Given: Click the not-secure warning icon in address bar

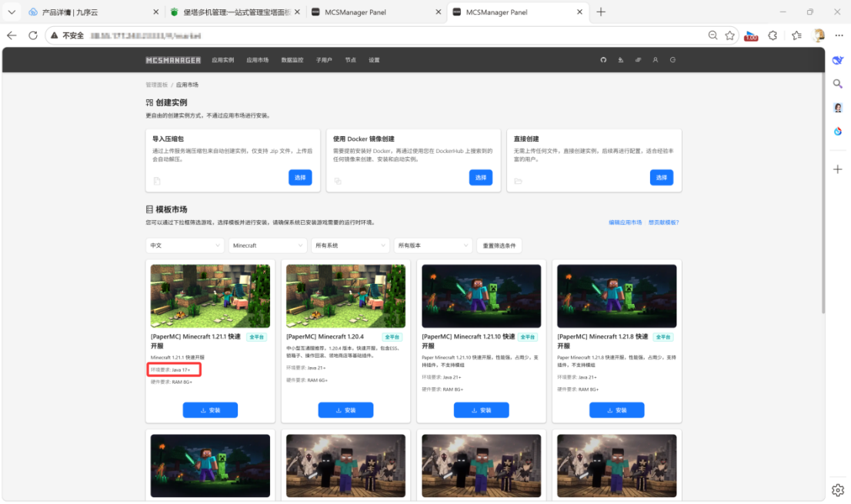Looking at the screenshot, I should pos(55,35).
